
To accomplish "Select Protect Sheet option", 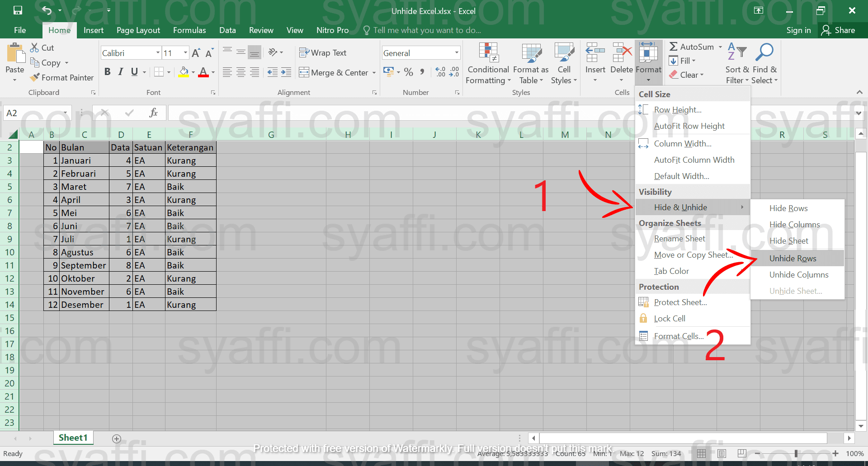I will (693, 302).
